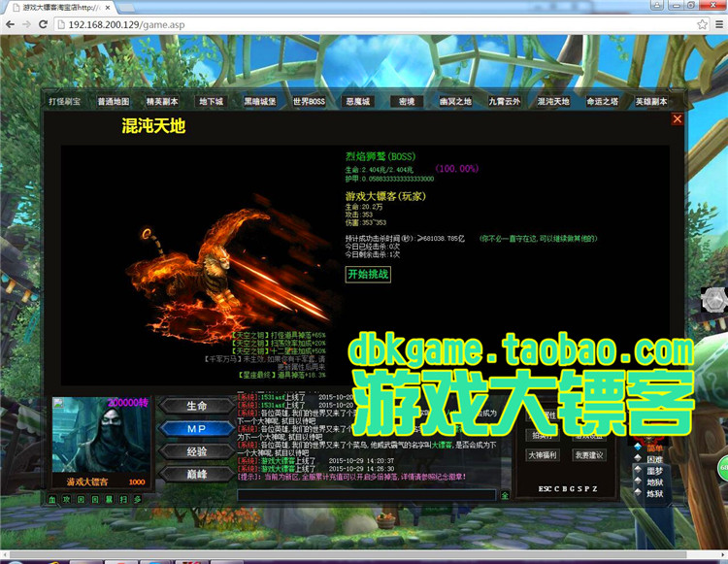Image resolution: width=728 pixels, height=564 pixels.
Task: Click the 巅峰 bar button
Action: [197, 474]
